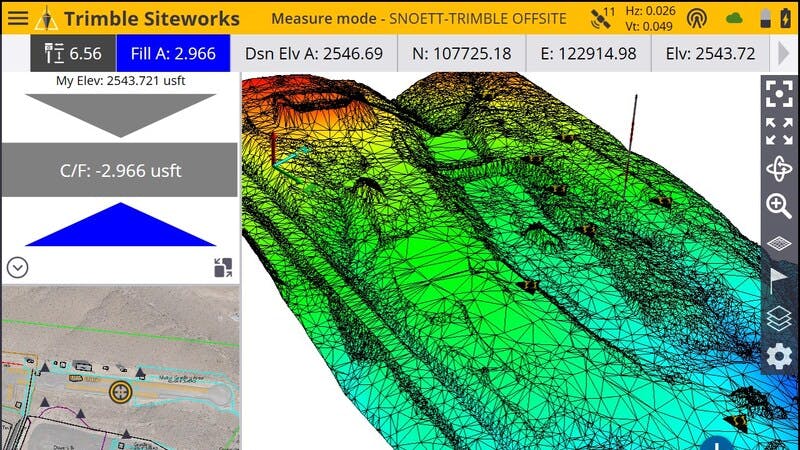The height and width of the screenshot is (450, 800).
Task: Open the map settings gear
Action: (779, 356)
